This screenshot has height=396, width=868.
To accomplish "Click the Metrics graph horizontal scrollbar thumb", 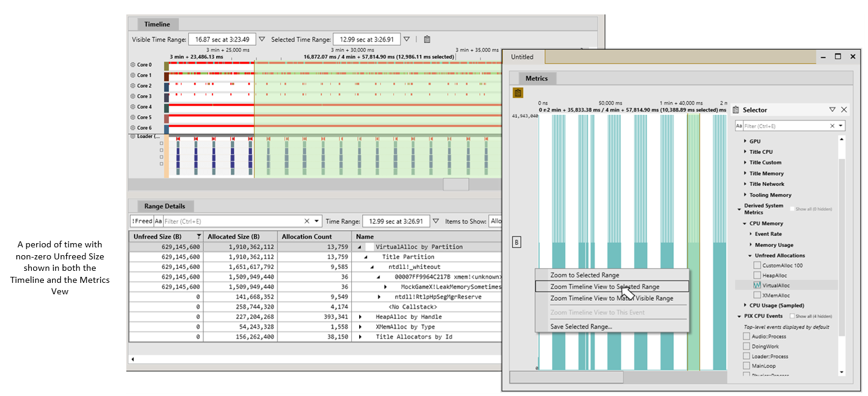I will tap(566, 377).
